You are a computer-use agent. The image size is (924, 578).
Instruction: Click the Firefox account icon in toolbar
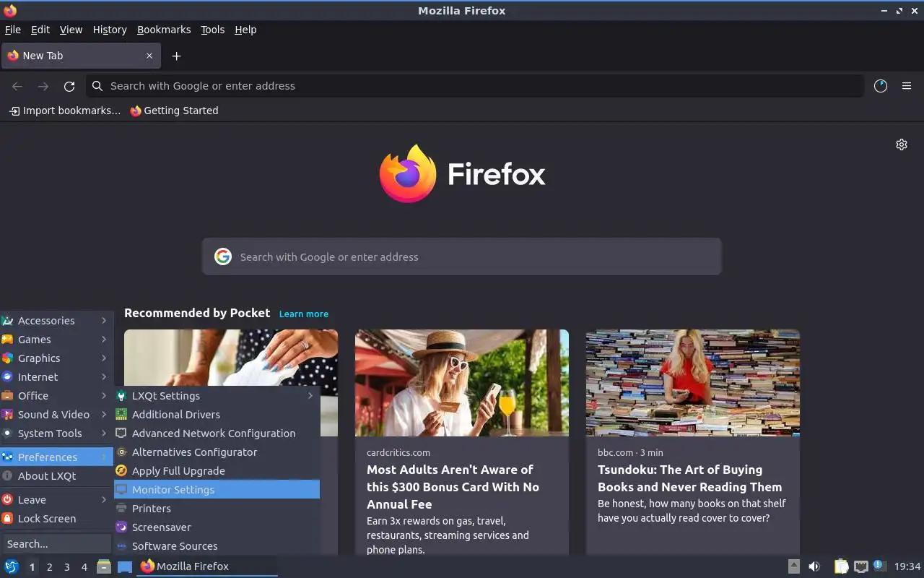pyautogui.click(x=881, y=86)
